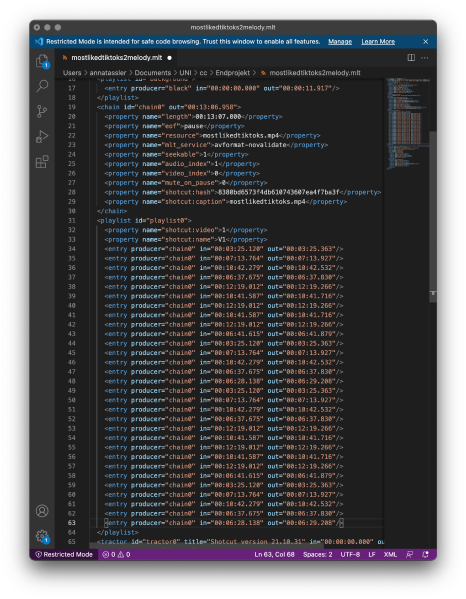Click the Learn More link in banner
466x599 pixels.
pyautogui.click(x=378, y=41)
